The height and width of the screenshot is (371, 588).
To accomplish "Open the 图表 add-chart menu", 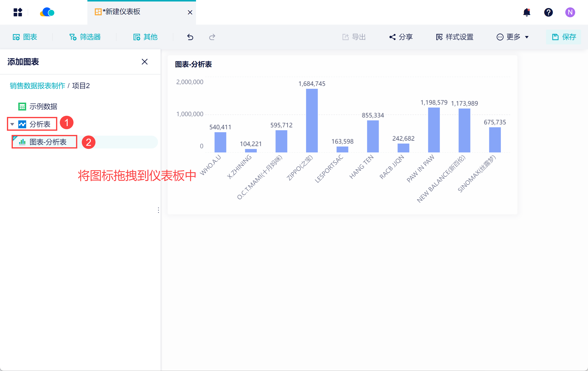I will tap(25, 37).
